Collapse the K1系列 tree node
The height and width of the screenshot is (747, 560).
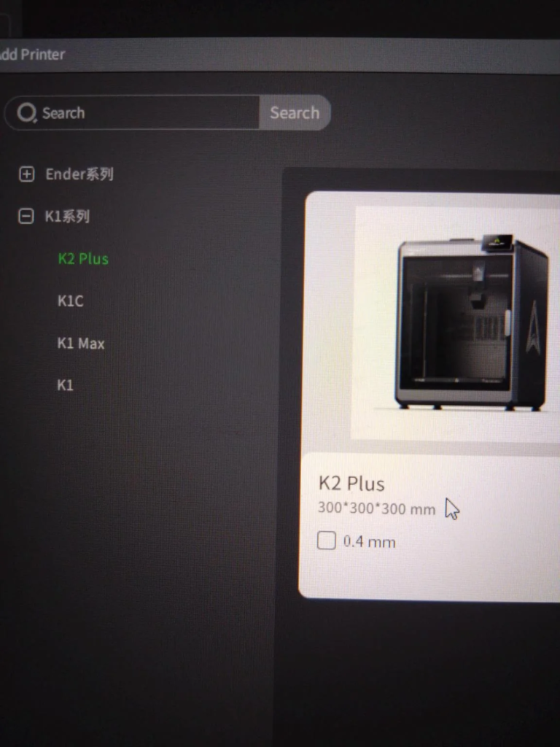point(26,216)
